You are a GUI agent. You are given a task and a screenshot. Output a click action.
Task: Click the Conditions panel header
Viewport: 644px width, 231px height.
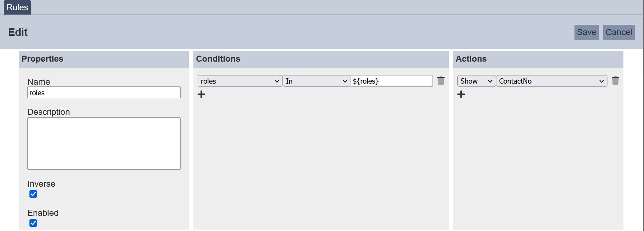pyautogui.click(x=218, y=59)
